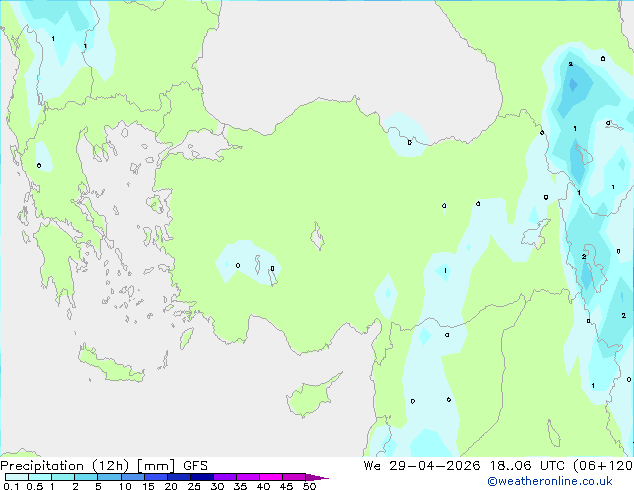Select legend label '40'
634x490 pixels.
(264, 486)
